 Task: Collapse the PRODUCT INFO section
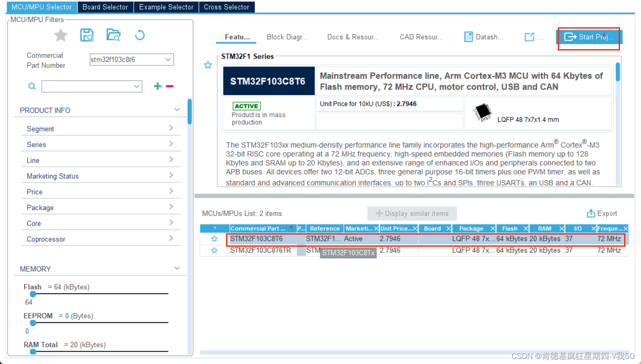point(177,110)
